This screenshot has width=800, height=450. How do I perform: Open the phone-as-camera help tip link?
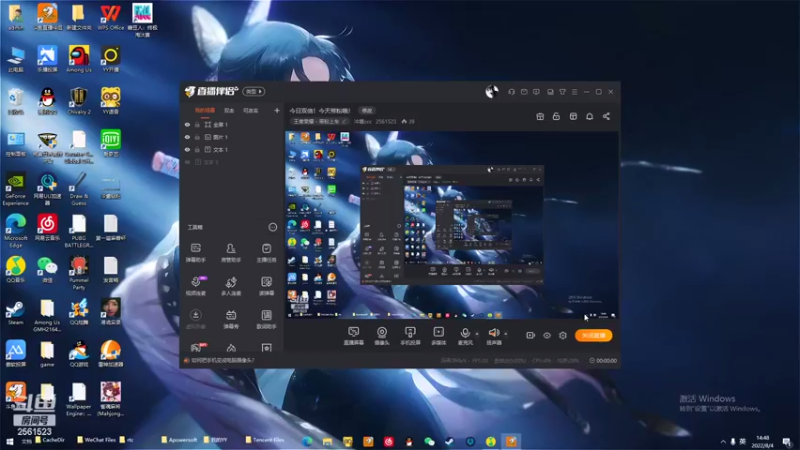(x=222, y=360)
